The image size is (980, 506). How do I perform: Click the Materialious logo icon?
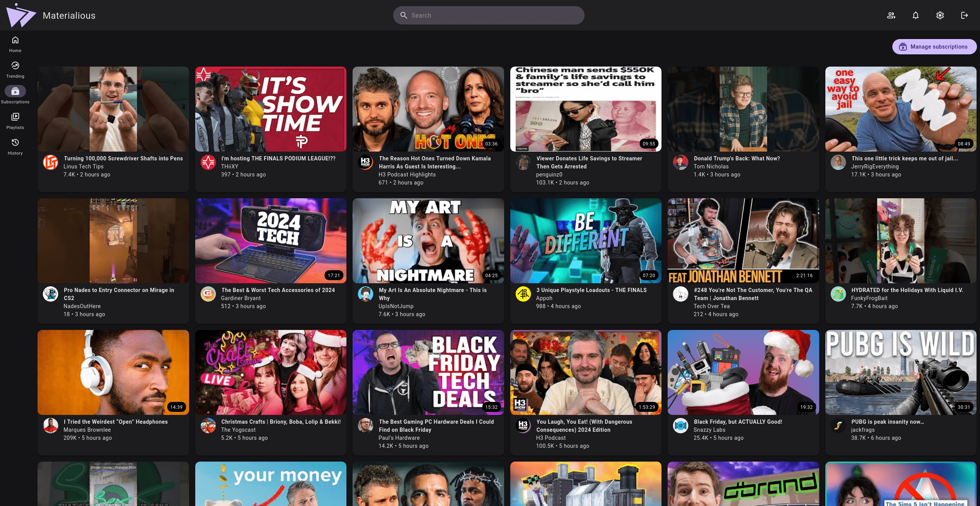pos(21,15)
